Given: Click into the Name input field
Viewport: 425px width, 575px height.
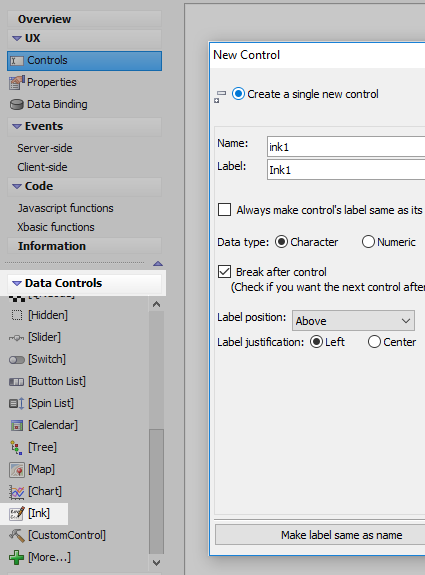Looking at the screenshot, I should 346,147.
